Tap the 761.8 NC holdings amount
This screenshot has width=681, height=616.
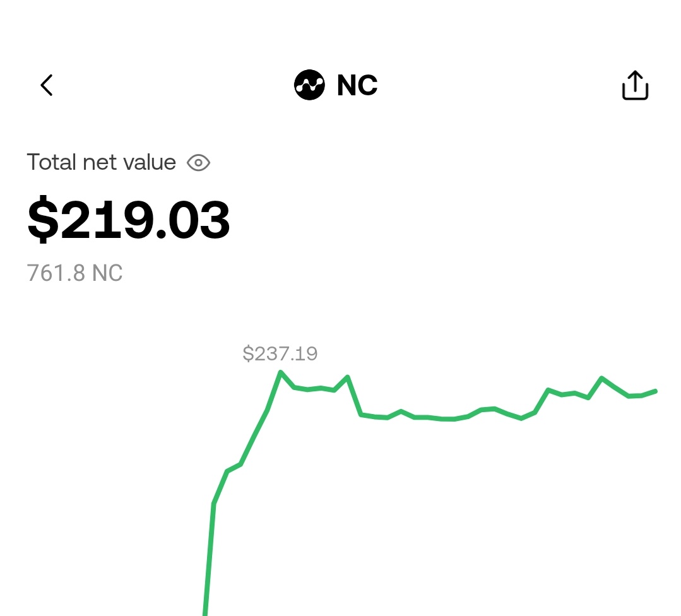[x=74, y=273]
